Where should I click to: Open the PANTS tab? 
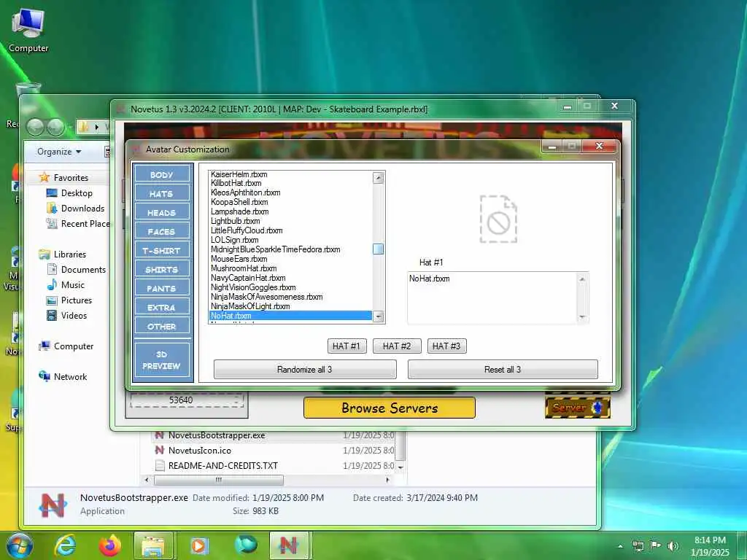coord(161,289)
